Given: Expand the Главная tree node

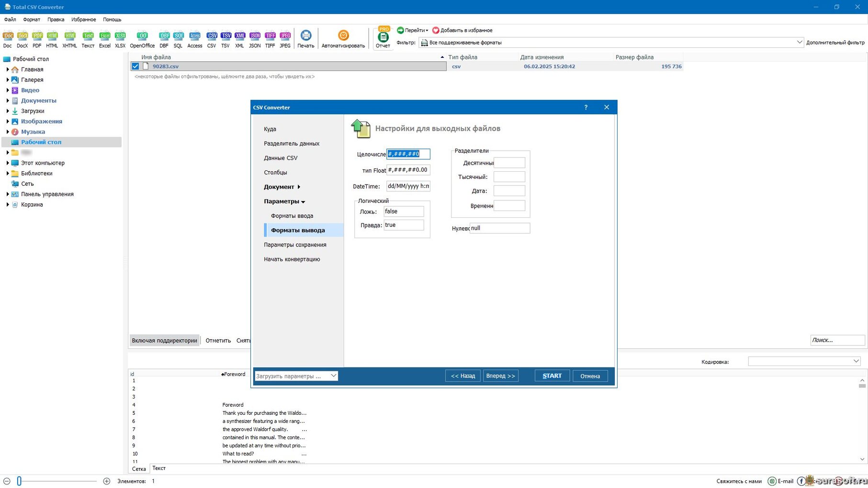Looking at the screenshot, I should click(8, 69).
